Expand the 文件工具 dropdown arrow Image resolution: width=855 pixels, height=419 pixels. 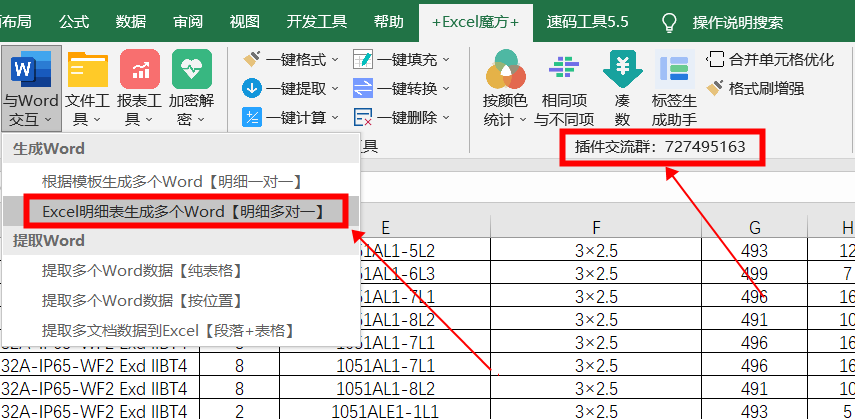click(97, 119)
